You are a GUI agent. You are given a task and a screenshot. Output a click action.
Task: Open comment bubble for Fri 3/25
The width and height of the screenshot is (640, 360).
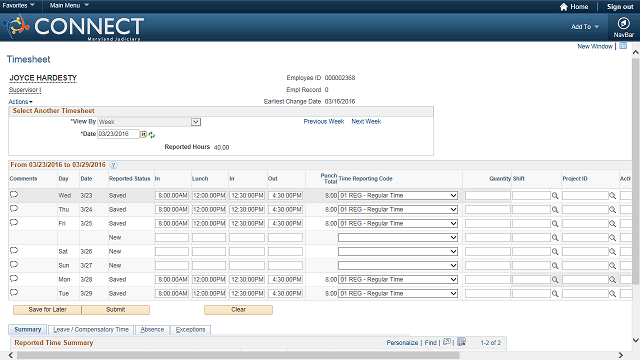tap(14, 222)
